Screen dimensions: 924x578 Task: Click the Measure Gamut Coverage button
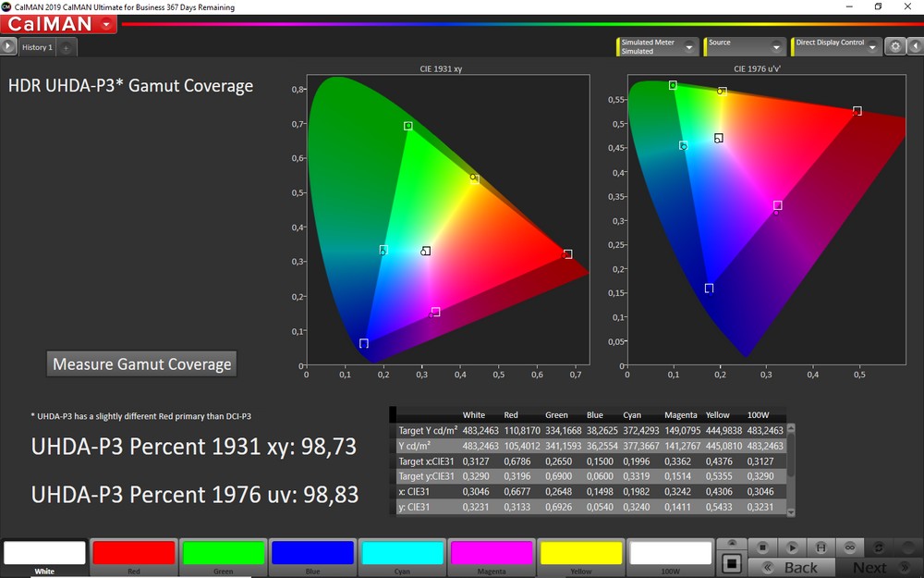[x=141, y=364]
